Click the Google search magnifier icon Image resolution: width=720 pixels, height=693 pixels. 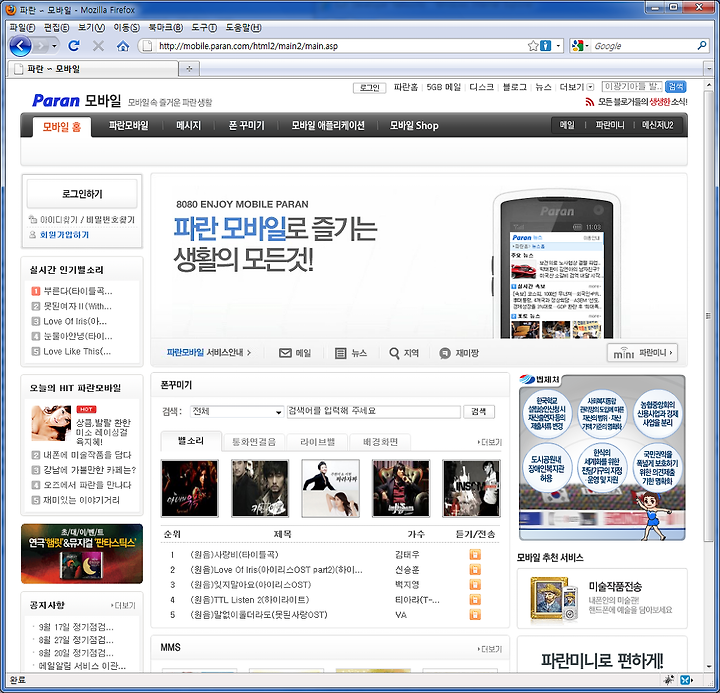click(702, 45)
